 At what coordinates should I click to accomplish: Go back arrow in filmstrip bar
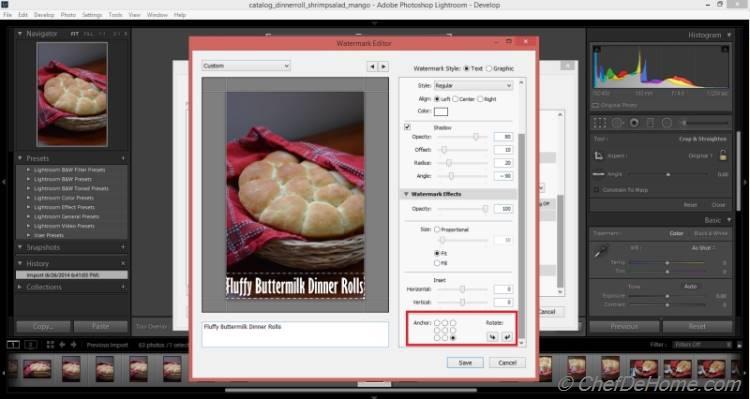pyautogui.click(x=62, y=344)
